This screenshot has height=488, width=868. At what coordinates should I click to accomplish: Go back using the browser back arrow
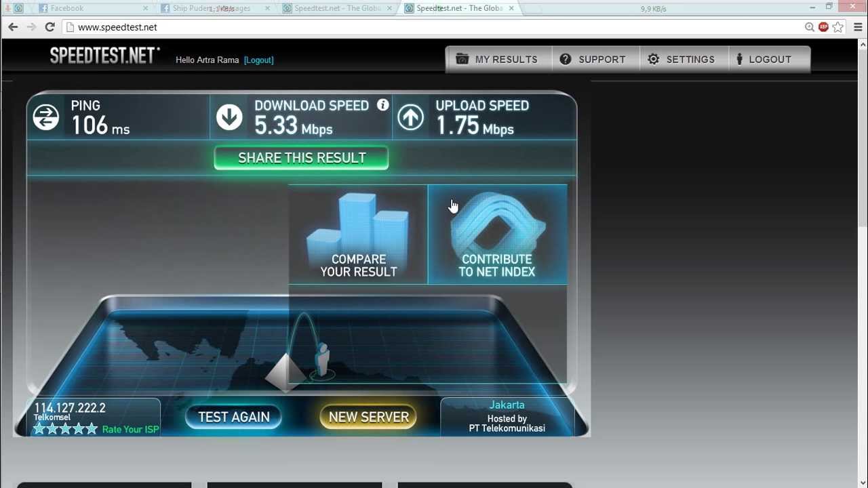(x=13, y=27)
